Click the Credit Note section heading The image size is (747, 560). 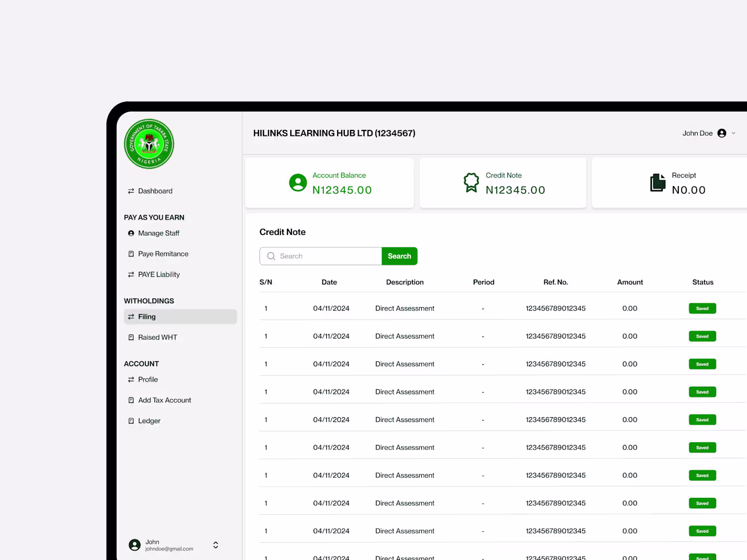coord(282,232)
